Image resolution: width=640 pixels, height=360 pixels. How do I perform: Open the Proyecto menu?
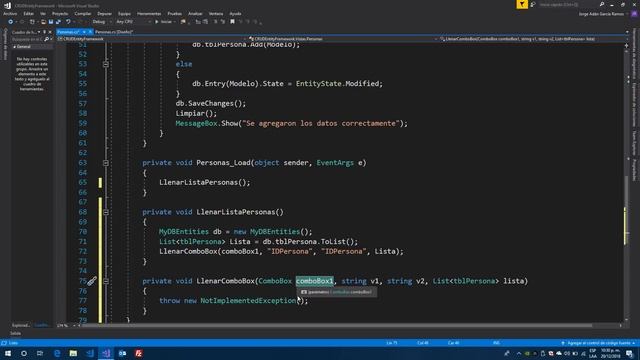click(x=60, y=13)
